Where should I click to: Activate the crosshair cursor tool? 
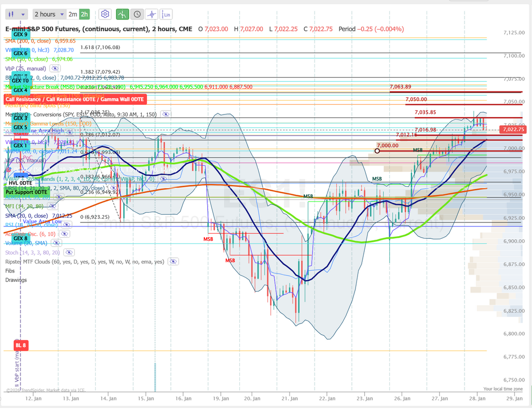(151, 14)
